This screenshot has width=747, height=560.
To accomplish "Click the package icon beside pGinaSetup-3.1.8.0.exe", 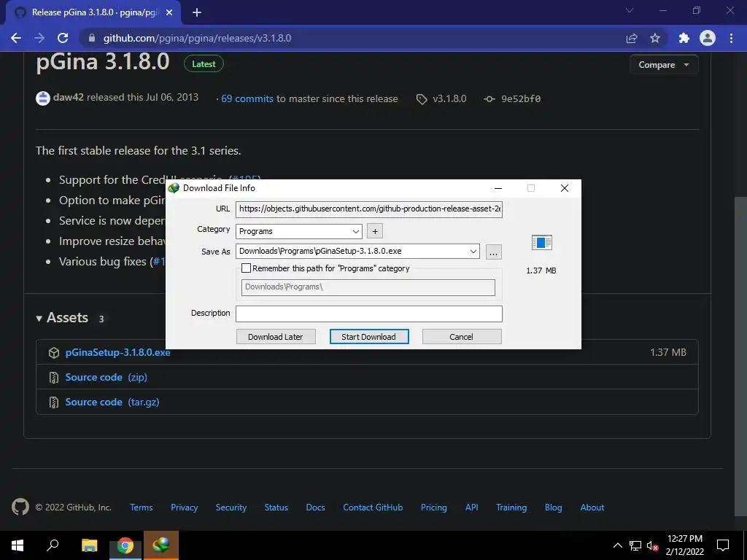I will click(54, 352).
